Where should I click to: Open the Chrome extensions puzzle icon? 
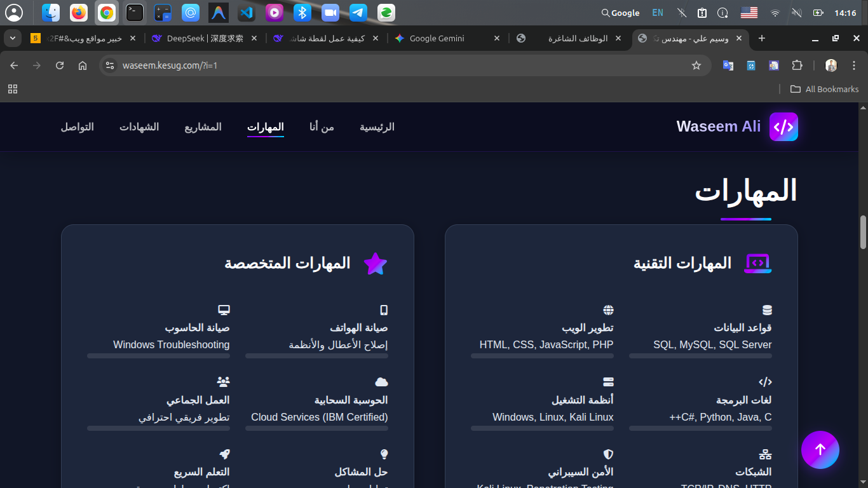[x=797, y=65]
